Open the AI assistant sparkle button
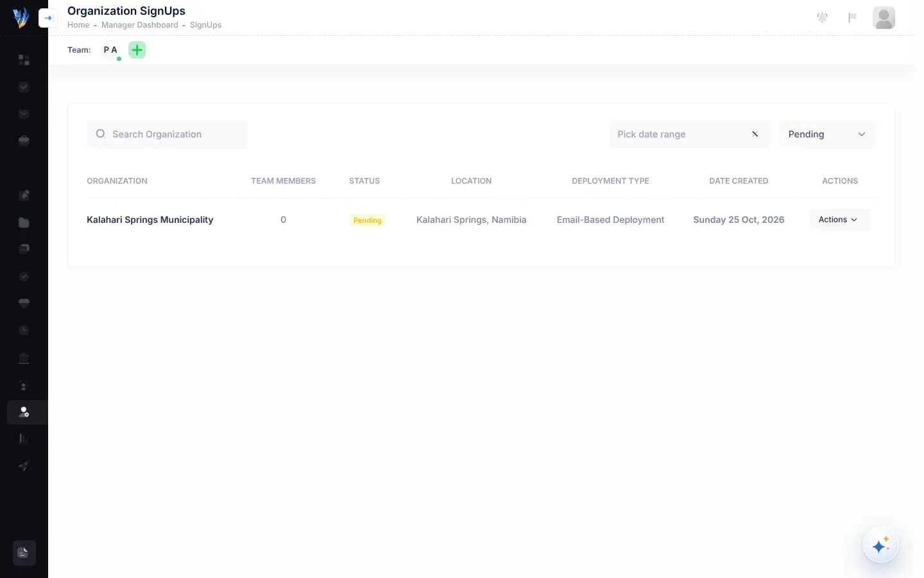This screenshot has height=578, width=924. tap(880, 545)
